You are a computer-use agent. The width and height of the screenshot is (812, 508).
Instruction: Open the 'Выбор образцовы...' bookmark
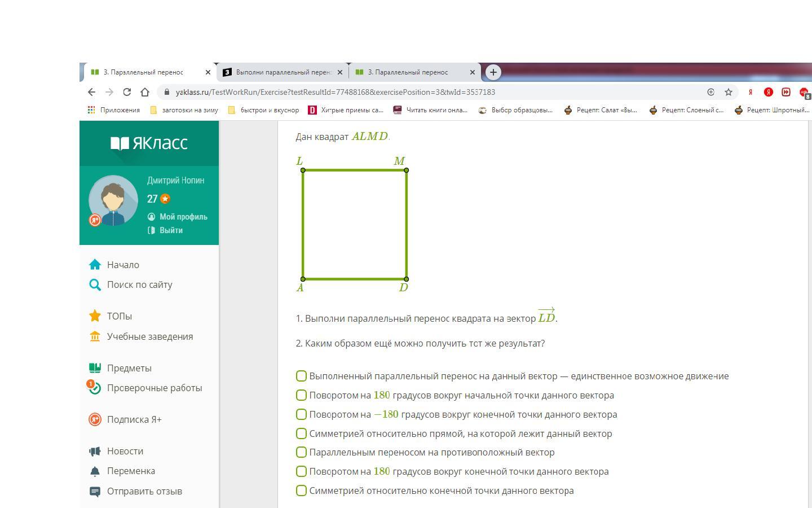[x=515, y=110]
